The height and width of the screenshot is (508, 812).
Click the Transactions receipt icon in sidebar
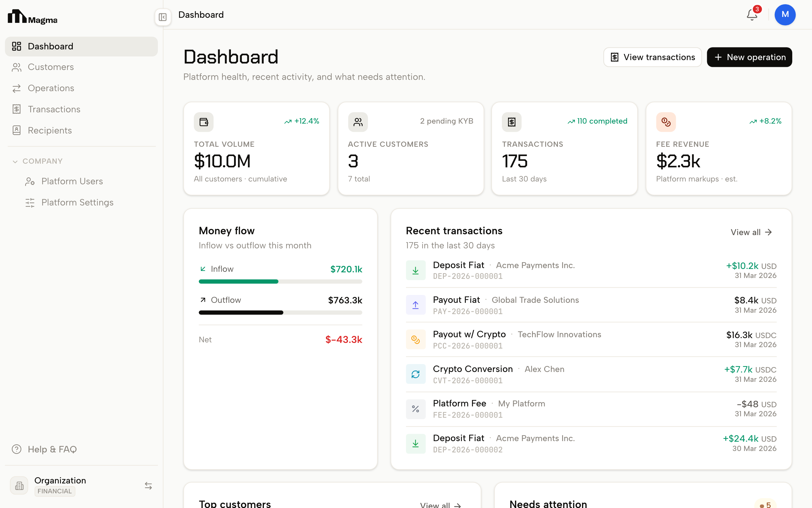point(16,109)
